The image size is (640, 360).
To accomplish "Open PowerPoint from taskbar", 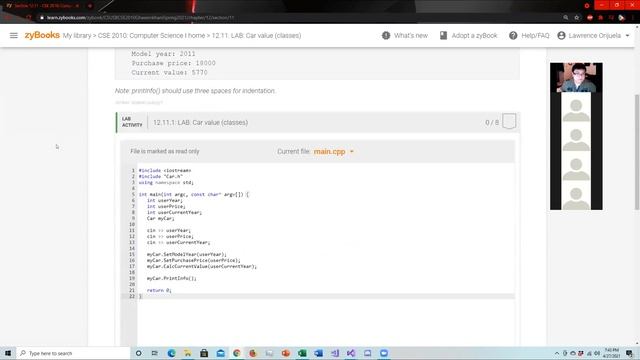I will pyautogui.click(x=286, y=353).
